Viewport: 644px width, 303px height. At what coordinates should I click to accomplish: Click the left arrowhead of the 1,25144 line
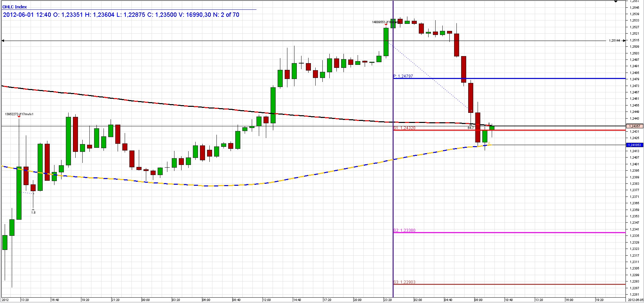(x=3, y=41)
